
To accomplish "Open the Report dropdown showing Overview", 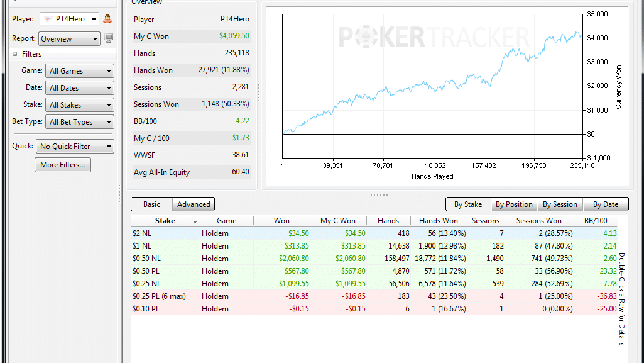I will pos(69,38).
